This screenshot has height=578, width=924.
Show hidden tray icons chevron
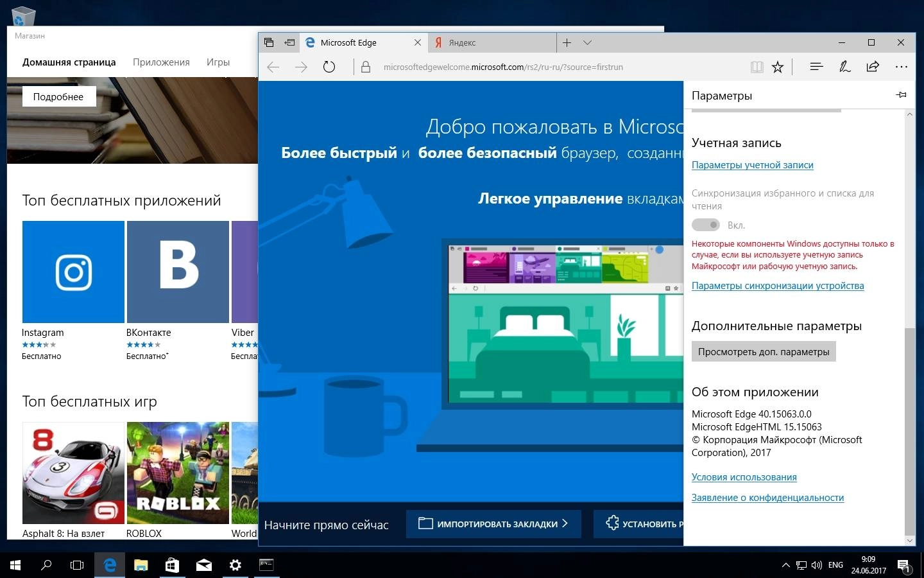coord(785,565)
